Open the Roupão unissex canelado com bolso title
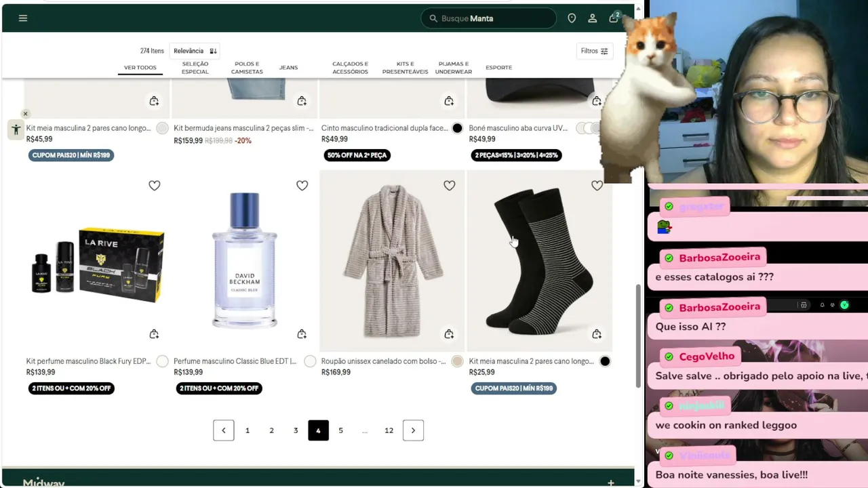The image size is (868, 488). [x=384, y=361]
